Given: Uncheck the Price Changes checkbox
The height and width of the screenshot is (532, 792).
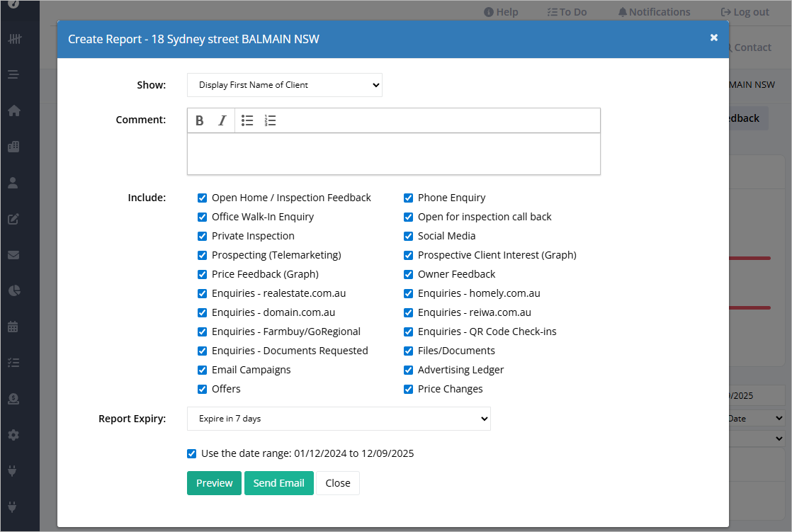Looking at the screenshot, I should [x=408, y=389].
